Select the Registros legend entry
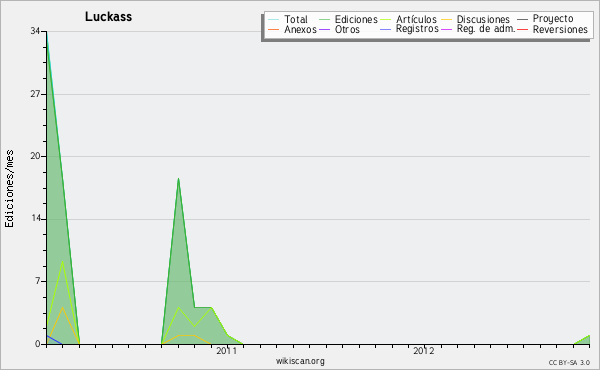Image resolution: width=600 pixels, height=370 pixels. (x=417, y=29)
